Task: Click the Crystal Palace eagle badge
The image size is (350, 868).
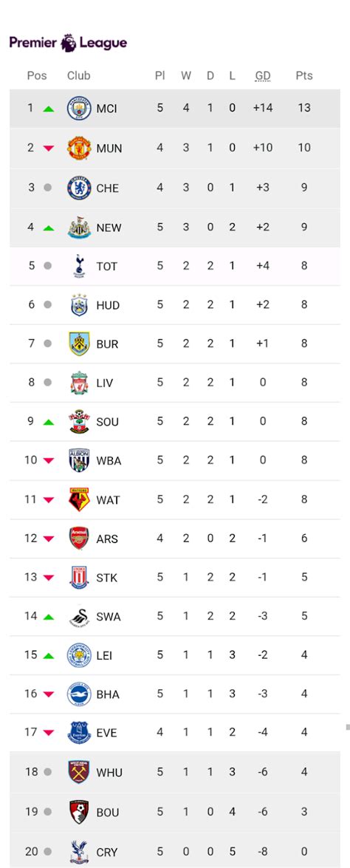Action: pyautogui.click(x=79, y=852)
